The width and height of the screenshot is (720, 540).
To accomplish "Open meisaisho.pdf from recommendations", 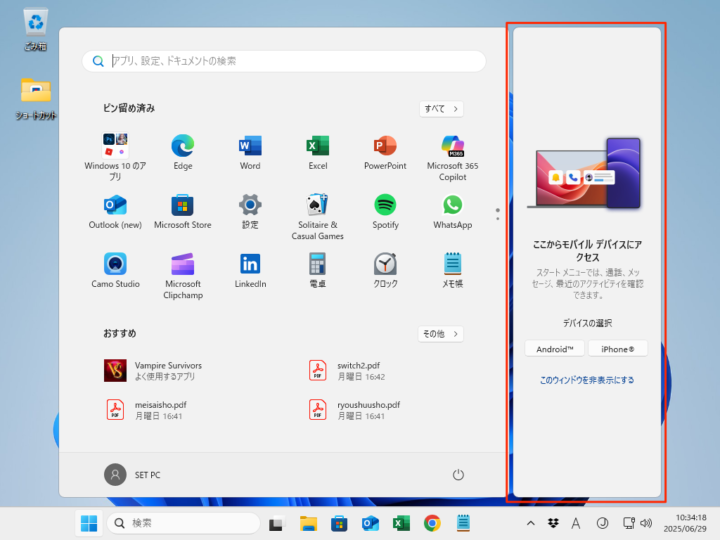I will point(147,410).
